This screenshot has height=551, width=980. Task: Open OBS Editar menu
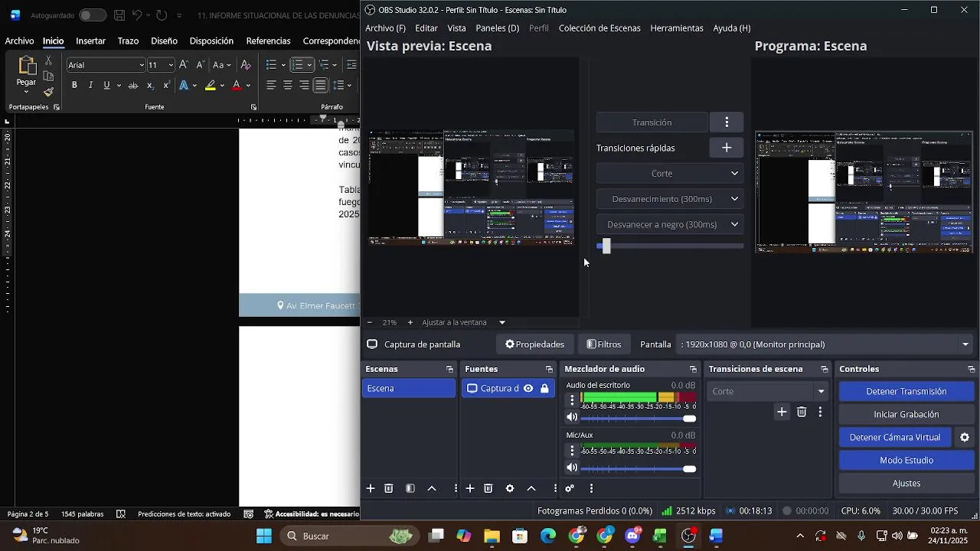[x=426, y=28]
